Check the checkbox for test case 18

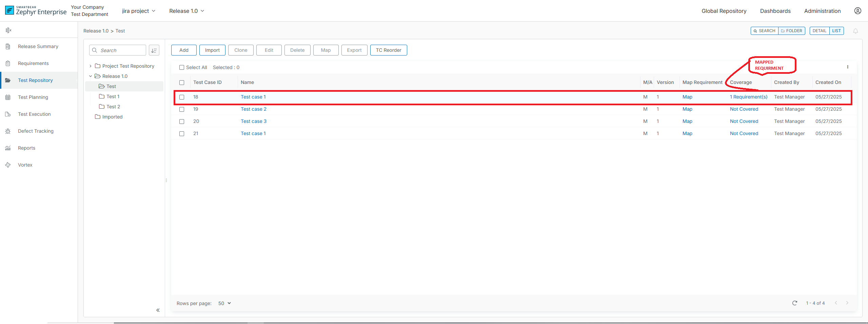point(182,97)
